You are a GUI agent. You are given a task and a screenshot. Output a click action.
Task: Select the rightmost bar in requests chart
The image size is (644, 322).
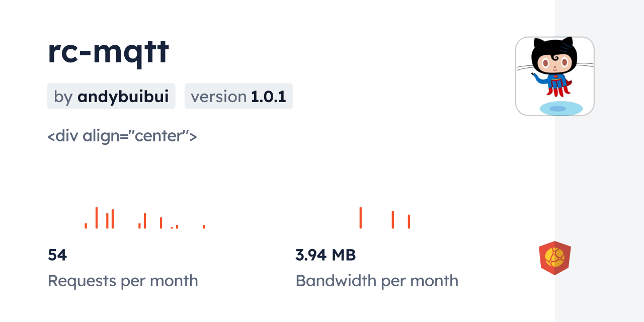204,226
